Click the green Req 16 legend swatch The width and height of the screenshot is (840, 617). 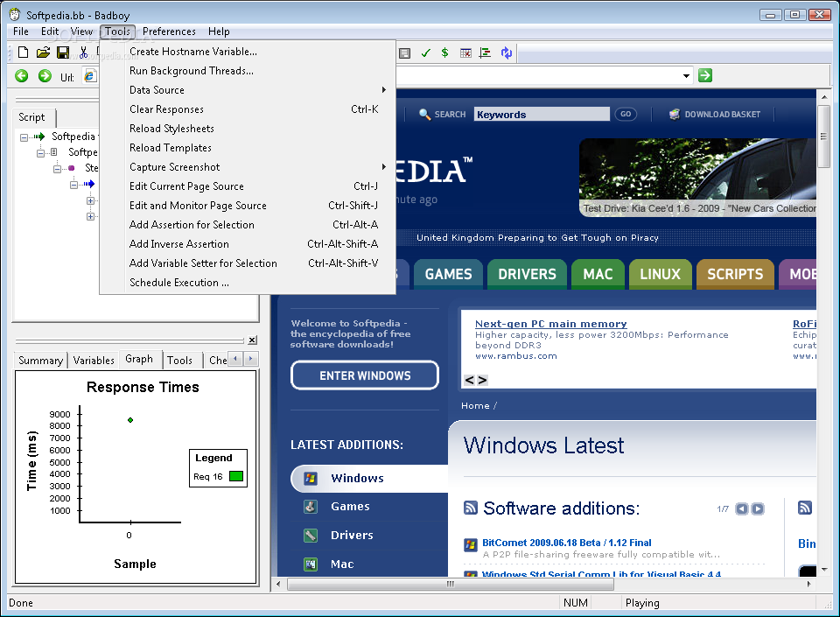point(236,476)
